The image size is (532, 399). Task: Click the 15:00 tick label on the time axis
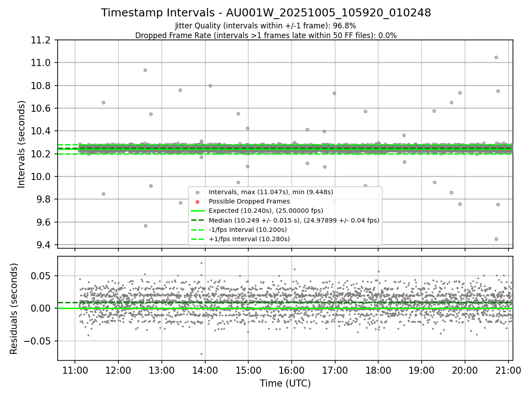tap(248, 370)
